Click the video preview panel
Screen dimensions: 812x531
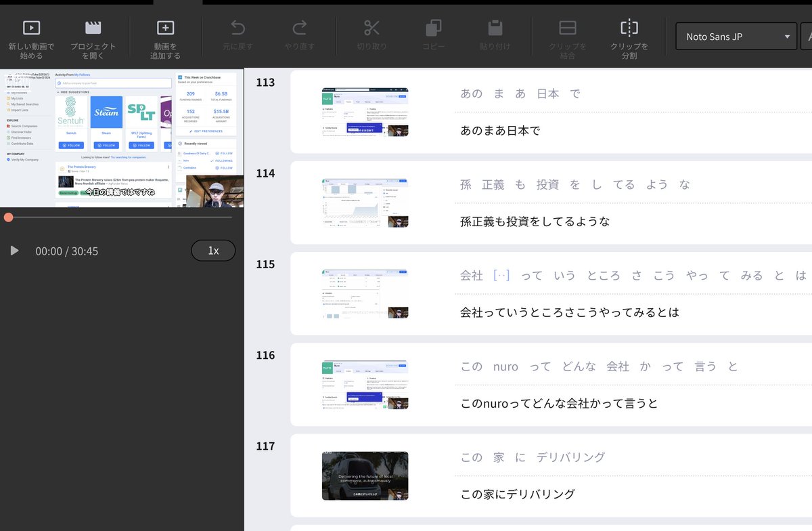(122, 137)
